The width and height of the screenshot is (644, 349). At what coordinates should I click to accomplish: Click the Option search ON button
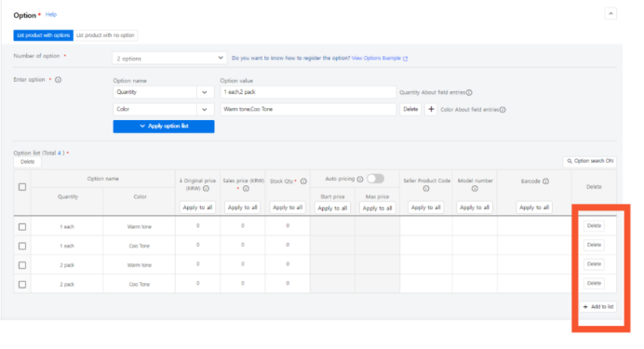click(590, 161)
